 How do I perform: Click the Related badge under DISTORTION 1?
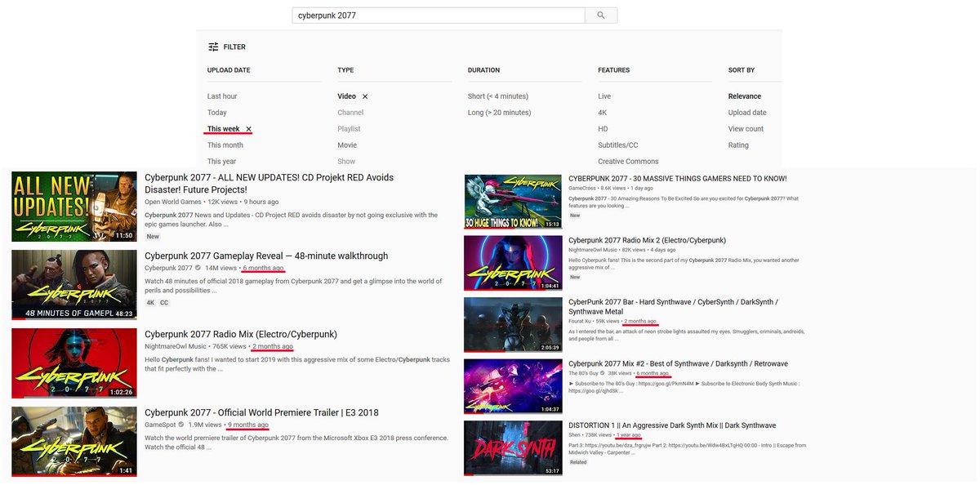click(578, 462)
